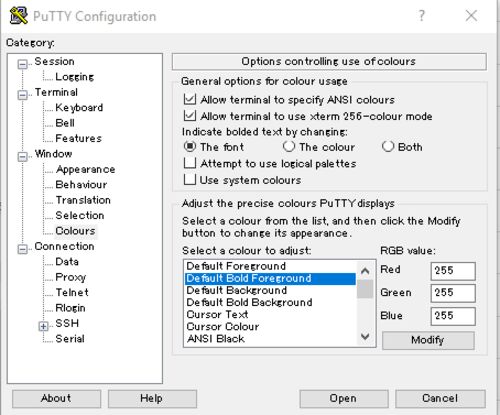Select Cursor Text in colour list

270,315
